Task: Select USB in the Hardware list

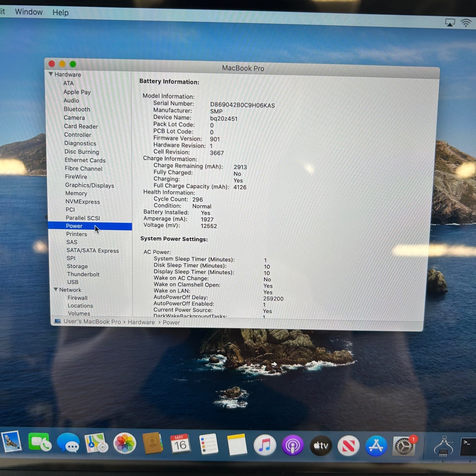Action: coord(73,282)
